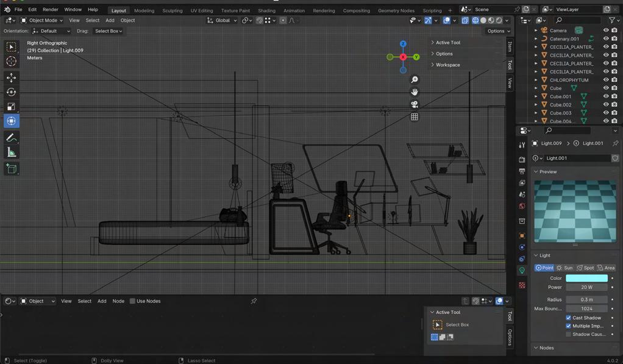
Task: Pin the node editor with pushpin icon
Action: pyautogui.click(x=254, y=301)
